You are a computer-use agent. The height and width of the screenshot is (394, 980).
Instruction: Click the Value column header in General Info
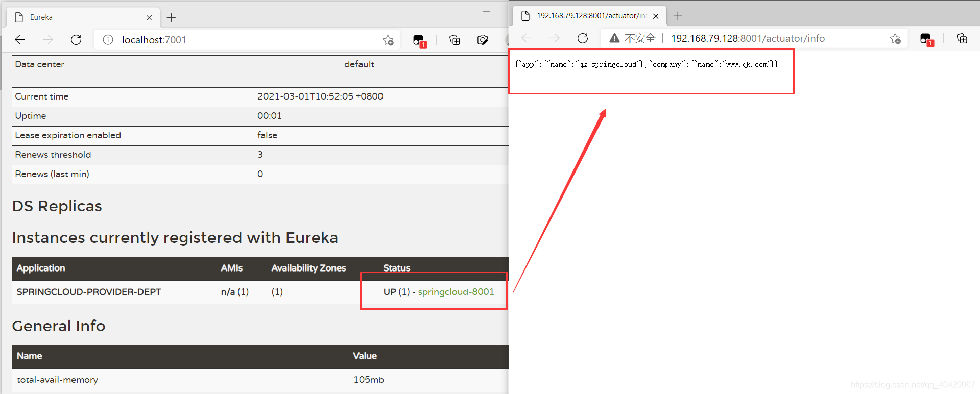pyautogui.click(x=365, y=356)
